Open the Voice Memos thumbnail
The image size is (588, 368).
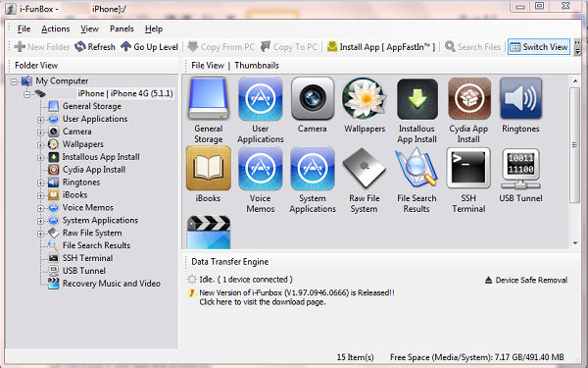[261, 168]
